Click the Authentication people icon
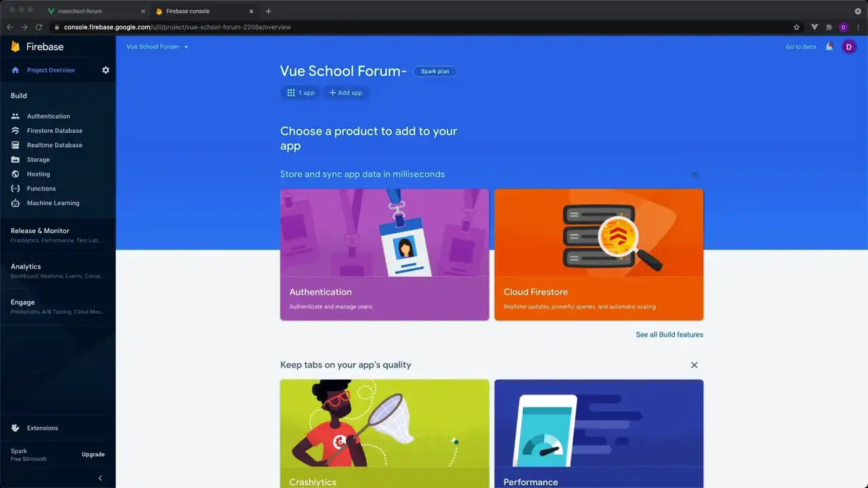Screen dimensions: 868x488 (x=16, y=116)
